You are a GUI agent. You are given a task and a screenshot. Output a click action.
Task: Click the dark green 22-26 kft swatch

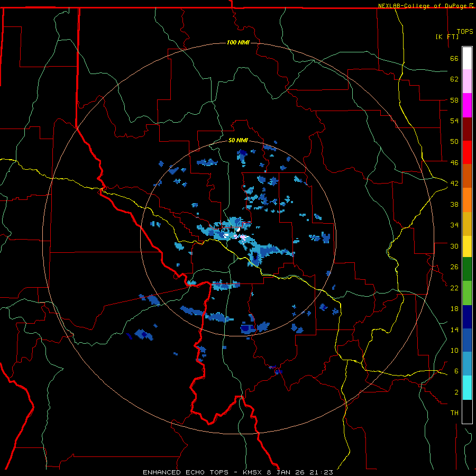pyautogui.click(x=467, y=269)
